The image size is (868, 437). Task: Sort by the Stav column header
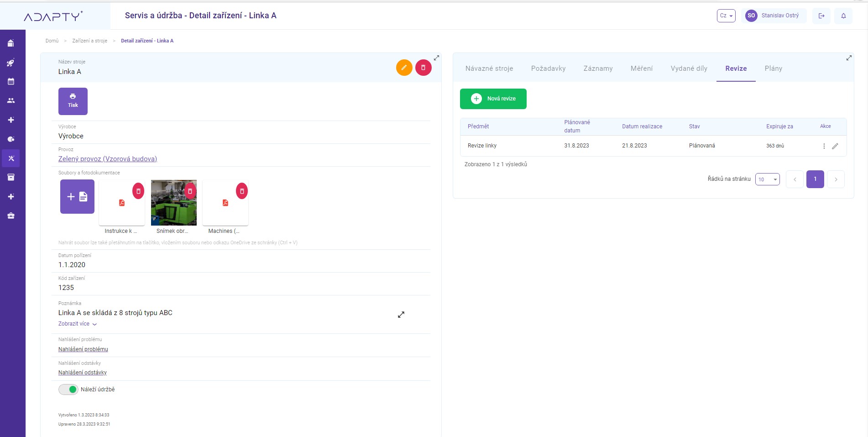pyautogui.click(x=694, y=126)
